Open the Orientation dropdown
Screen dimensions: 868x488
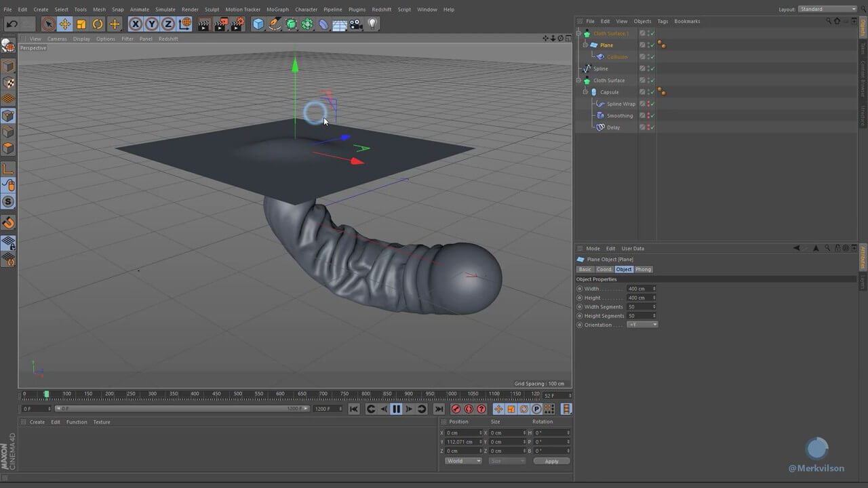click(642, 325)
